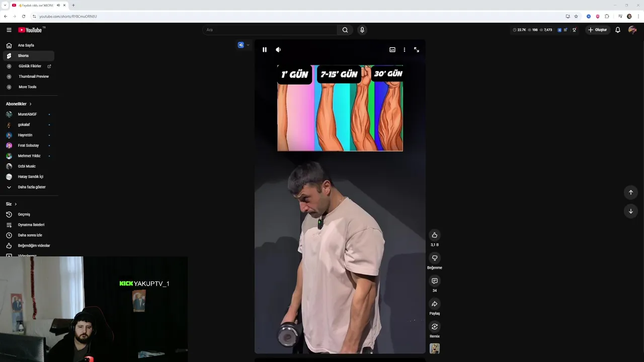Image resolution: width=644 pixels, height=362 pixels.
Task: Open the notifications bell
Action: click(618, 30)
